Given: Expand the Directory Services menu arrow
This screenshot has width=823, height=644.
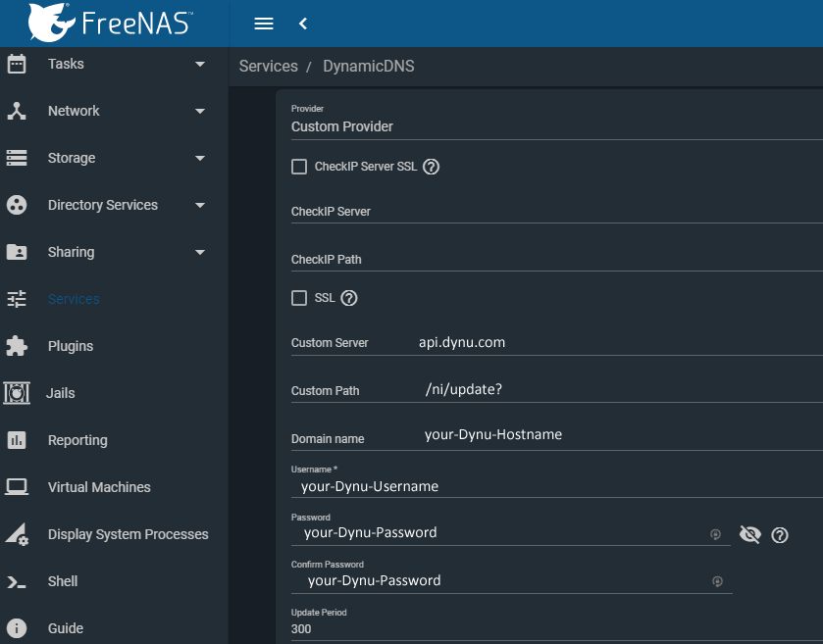Looking at the screenshot, I should point(200,205).
